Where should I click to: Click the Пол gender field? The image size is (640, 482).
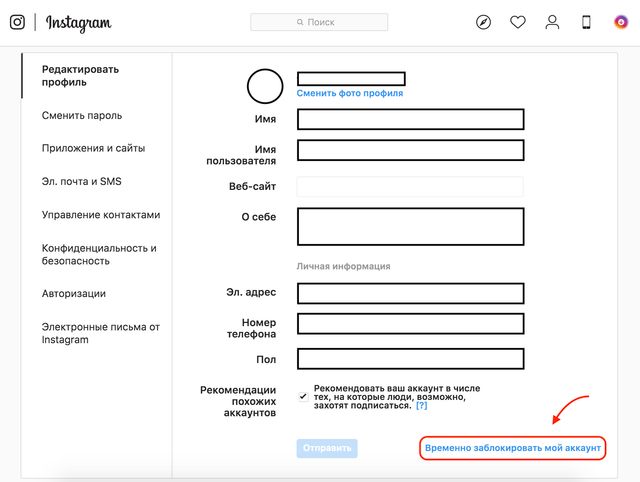pyautogui.click(x=410, y=359)
